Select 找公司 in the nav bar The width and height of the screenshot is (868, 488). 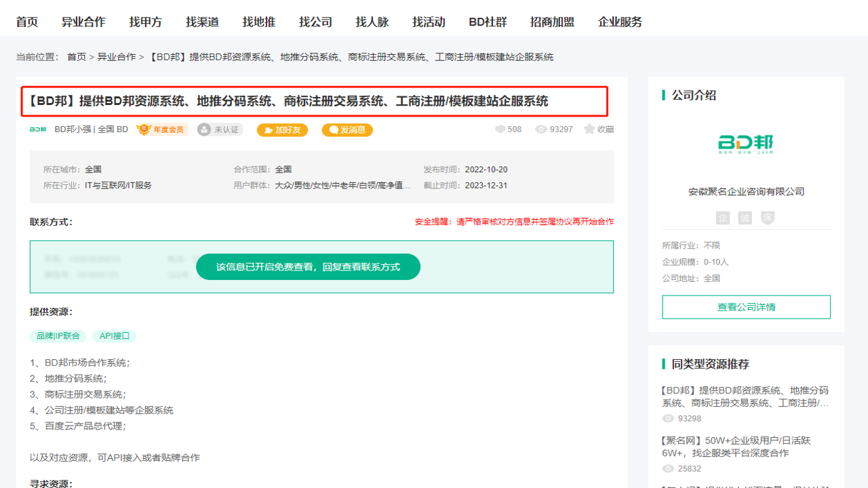316,22
